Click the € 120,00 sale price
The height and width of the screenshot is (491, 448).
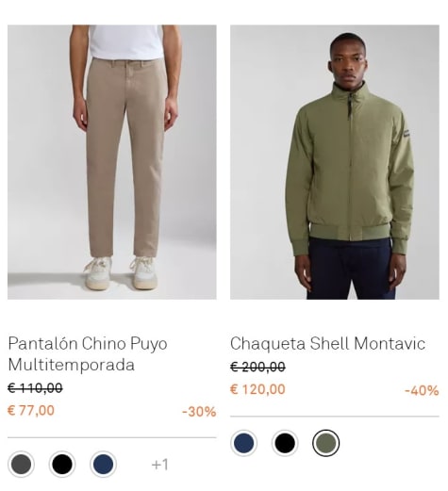click(x=257, y=389)
